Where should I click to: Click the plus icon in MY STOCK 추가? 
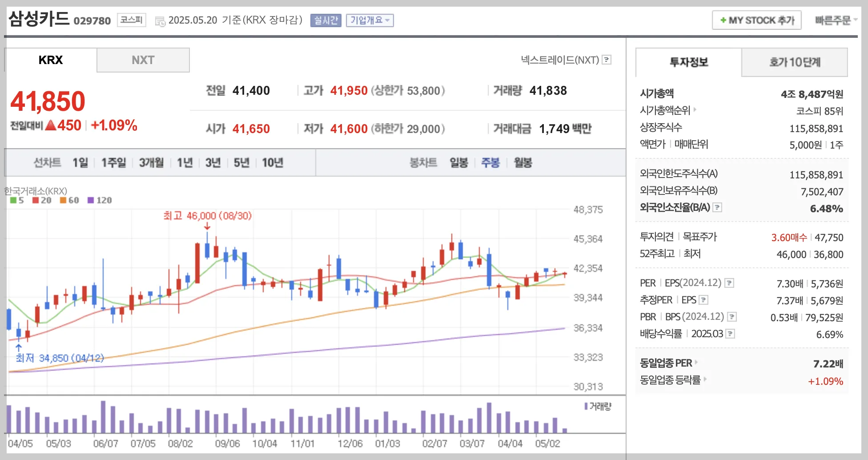point(723,20)
